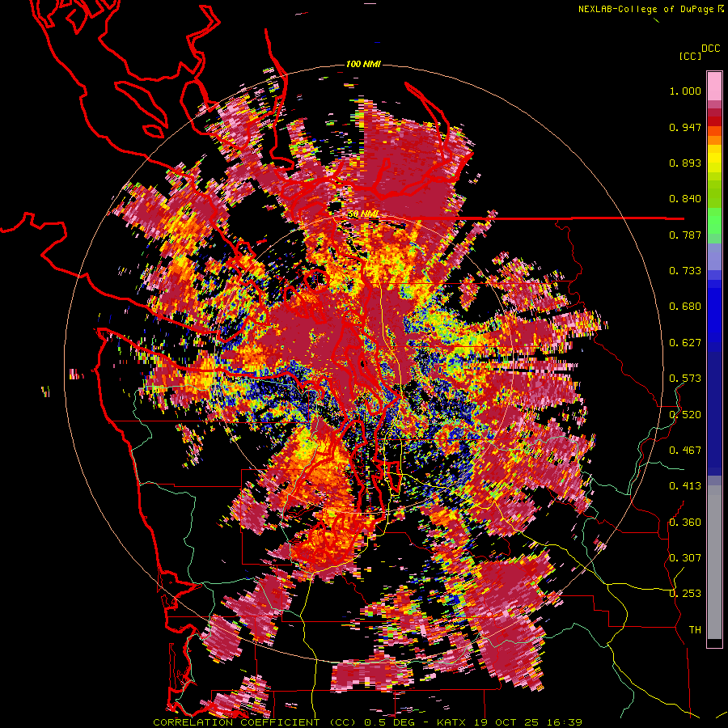Click the 0.413 color scale value

(685, 486)
